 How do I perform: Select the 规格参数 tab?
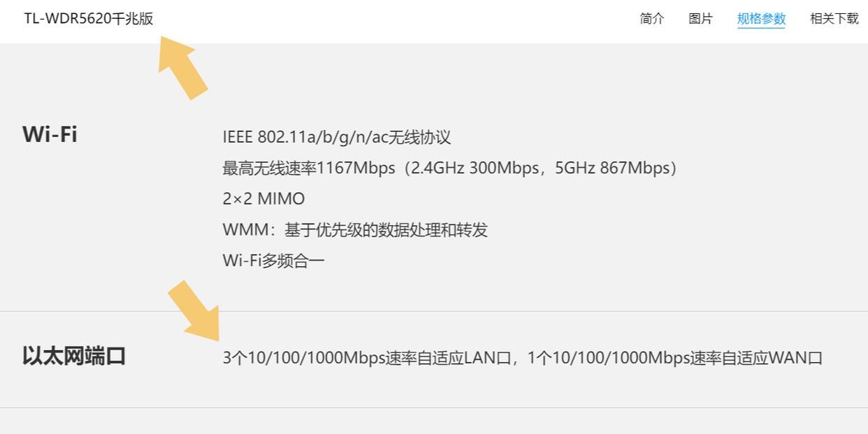point(761,19)
